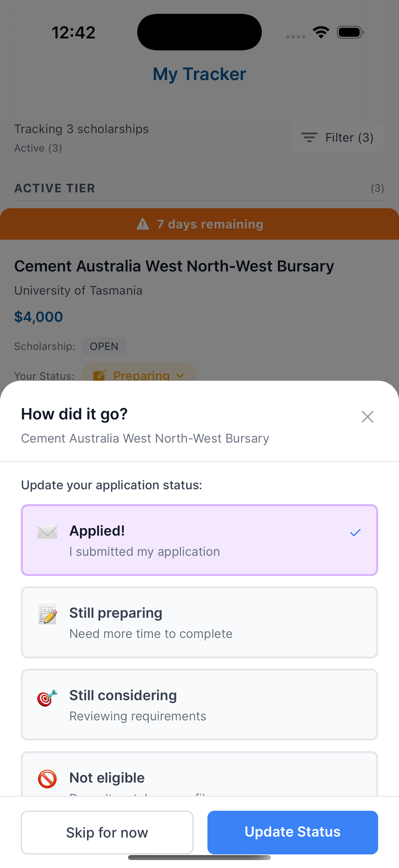Select the envelope icon for Applied
The width and height of the screenshot is (399, 868).
point(47,532)
